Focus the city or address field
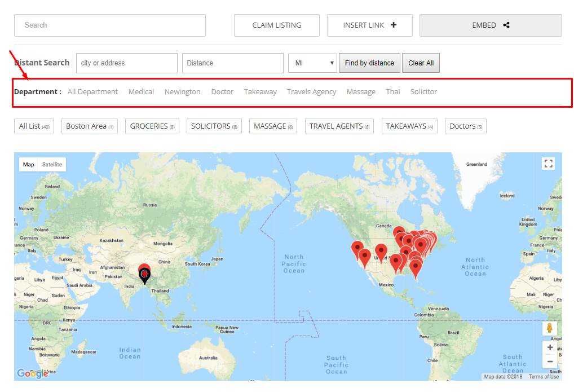 (127, 63)
